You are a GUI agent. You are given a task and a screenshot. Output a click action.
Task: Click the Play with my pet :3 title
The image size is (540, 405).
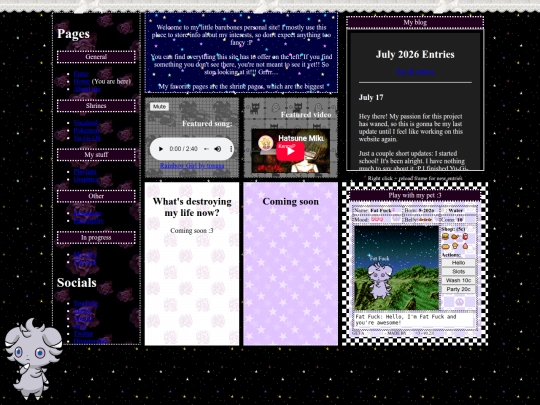415,195
